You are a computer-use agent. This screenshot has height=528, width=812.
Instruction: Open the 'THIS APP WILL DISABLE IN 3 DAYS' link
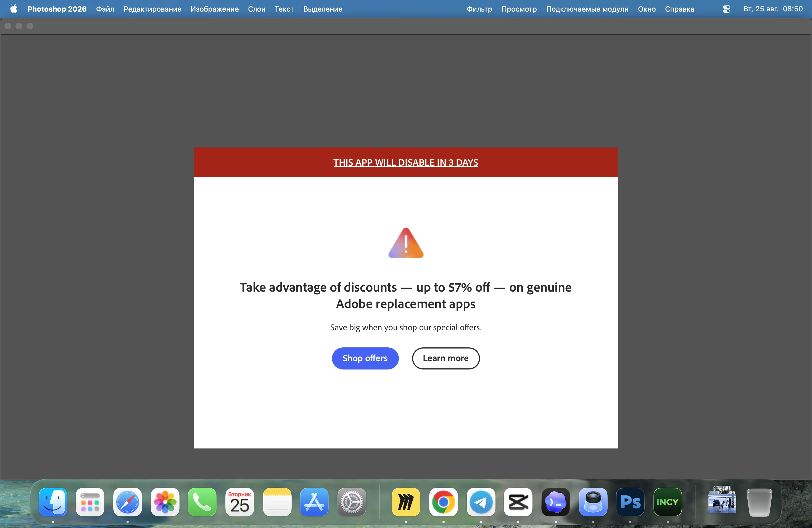[x=406, y=162]
